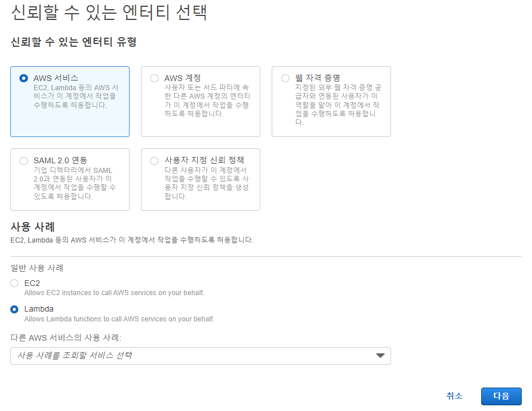Choose the EC2 use case radio
The width and height of the screenshot is (532, 411).
point(14,283)
